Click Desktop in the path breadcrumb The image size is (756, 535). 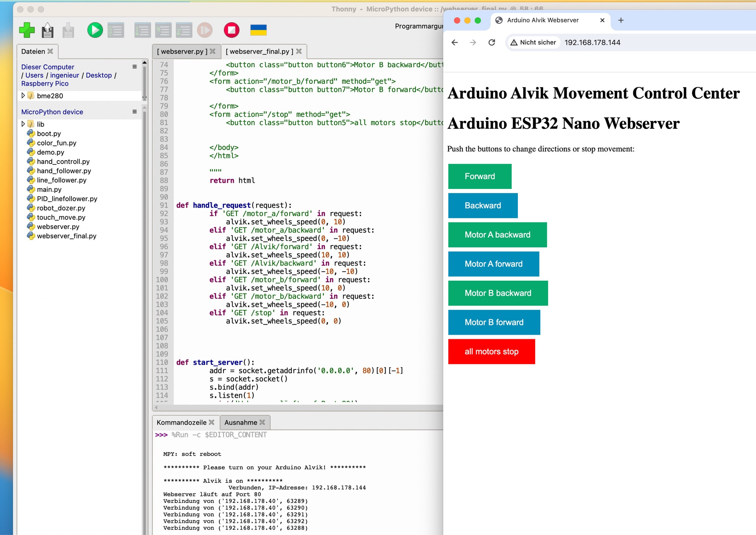tap(99, 75)
